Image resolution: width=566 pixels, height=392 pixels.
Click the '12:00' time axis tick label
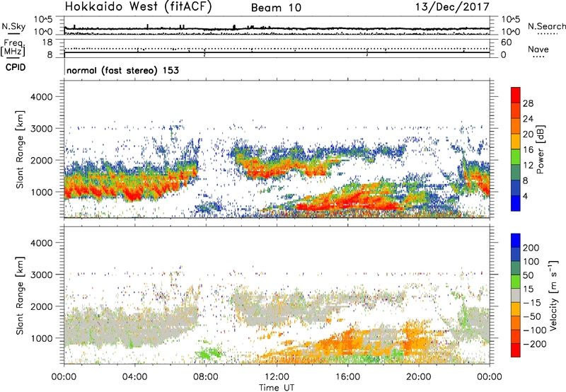pos(277,377)
